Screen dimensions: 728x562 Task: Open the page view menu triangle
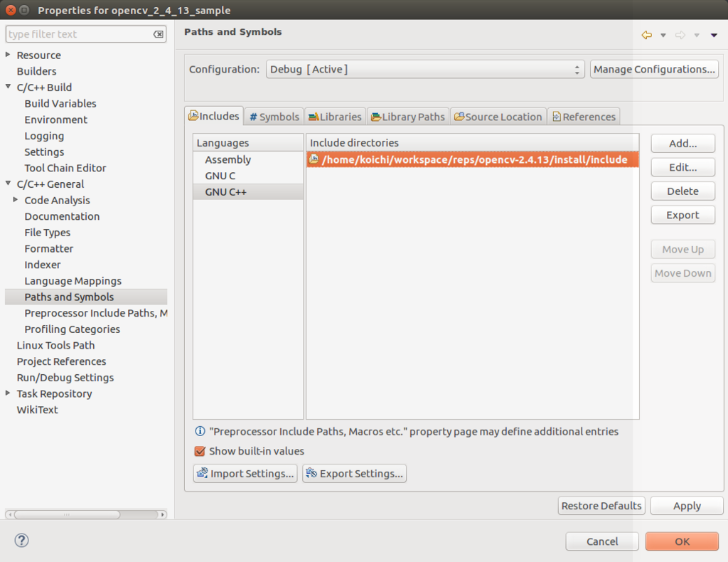pos(714,36)
